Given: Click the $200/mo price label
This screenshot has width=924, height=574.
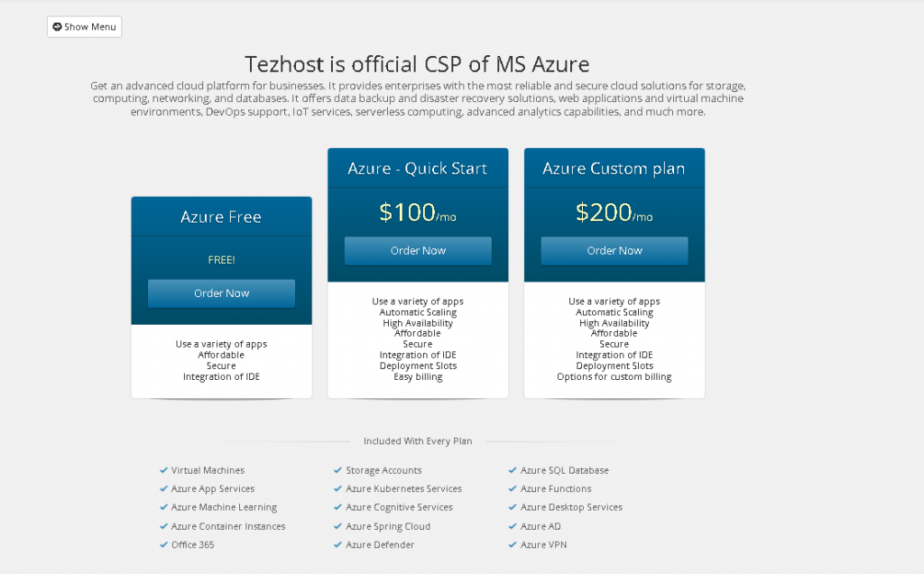Looking at the screenshot, I should tap(614, 213).
